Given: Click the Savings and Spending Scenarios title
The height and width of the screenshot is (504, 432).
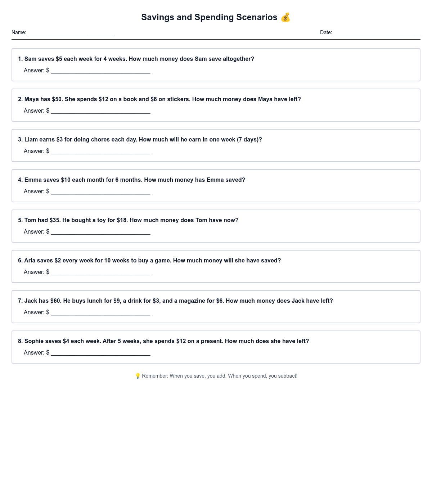Looking at the screenshot, I should (x=209, y=17).
